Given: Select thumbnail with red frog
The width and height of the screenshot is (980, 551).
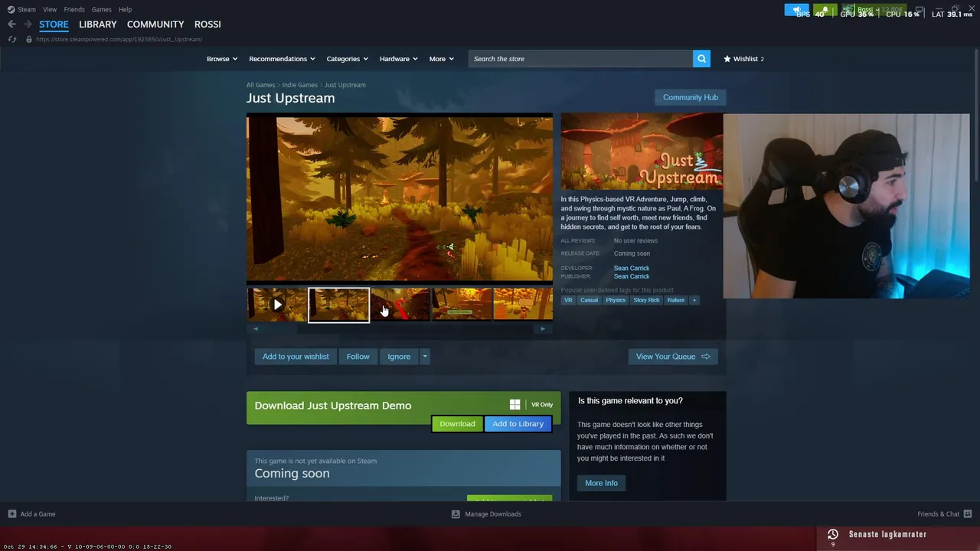Looking at the screenshot, I should 400,305.
